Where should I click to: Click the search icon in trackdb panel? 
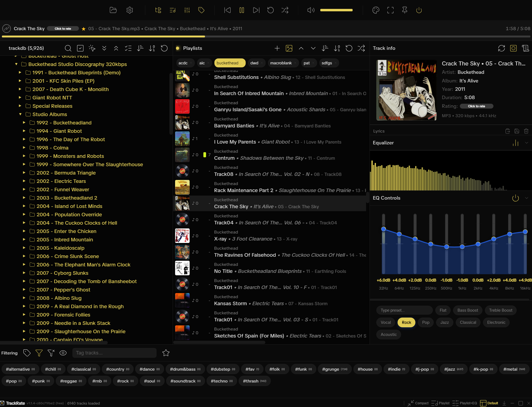click(x=68, y=48)
